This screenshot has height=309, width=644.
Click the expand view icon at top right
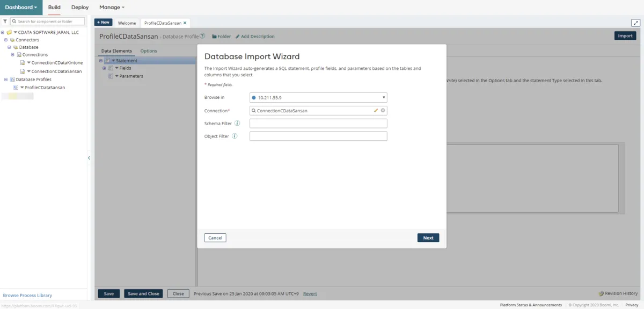[635, 23]
